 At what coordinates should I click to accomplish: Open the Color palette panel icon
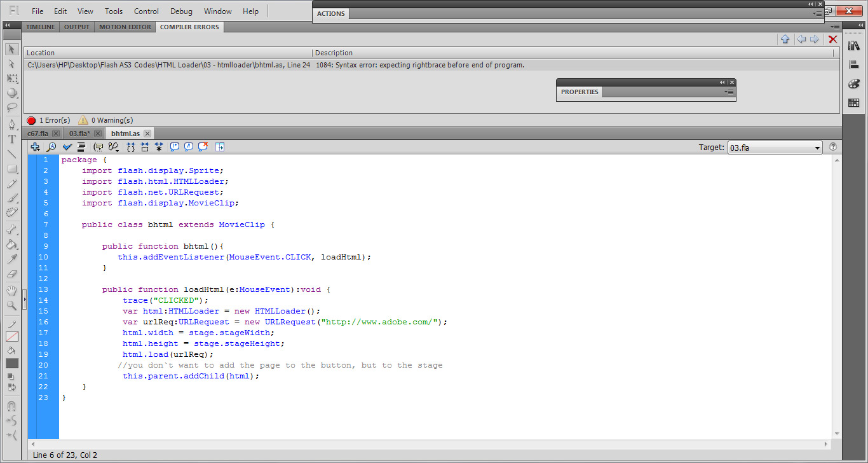click(x=853, y=84)
